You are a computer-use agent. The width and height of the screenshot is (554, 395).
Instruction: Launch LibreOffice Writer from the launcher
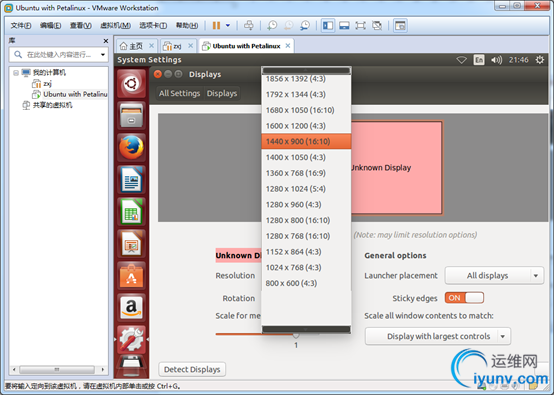131,179
